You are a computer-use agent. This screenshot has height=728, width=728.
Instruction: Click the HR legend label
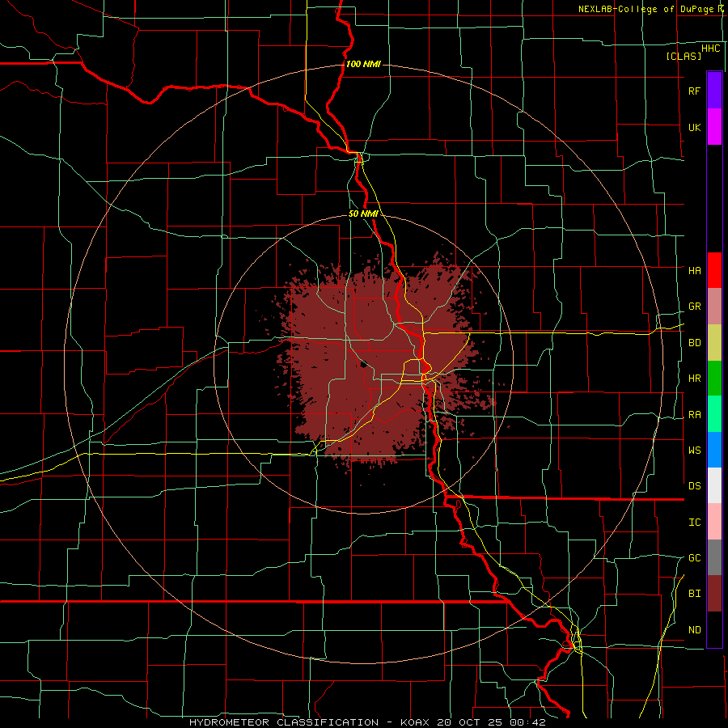(x=694, y=379)
